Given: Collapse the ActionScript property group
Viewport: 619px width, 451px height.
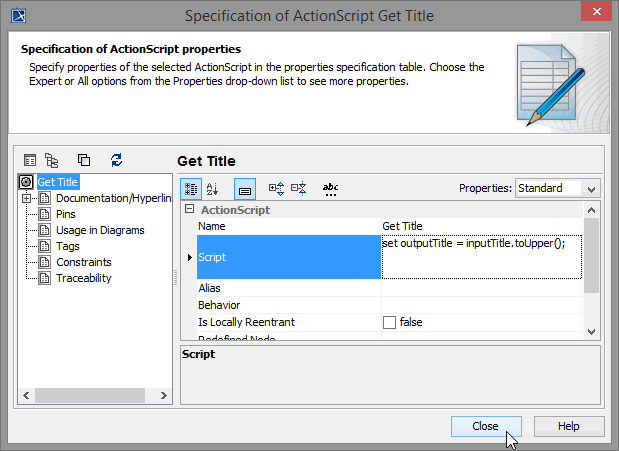Looking at the screenshot, I should [190, 210].
